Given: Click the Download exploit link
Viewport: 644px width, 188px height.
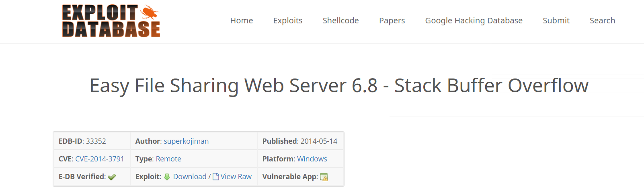Looking at the screenshot, I should tap(190, 177).
